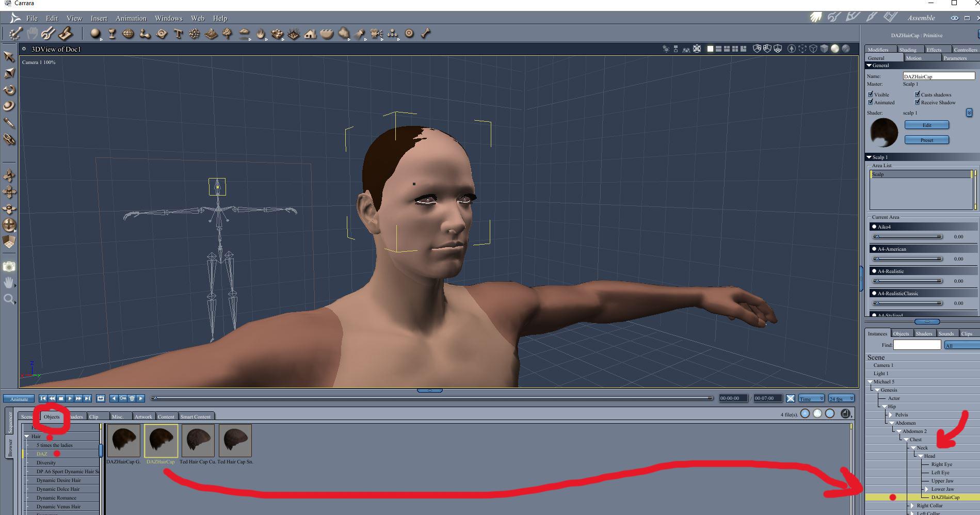The width and height of the screenshot is (980, 515).
Task: Open the Shader dropdown arrow
Action: point(969,113)
